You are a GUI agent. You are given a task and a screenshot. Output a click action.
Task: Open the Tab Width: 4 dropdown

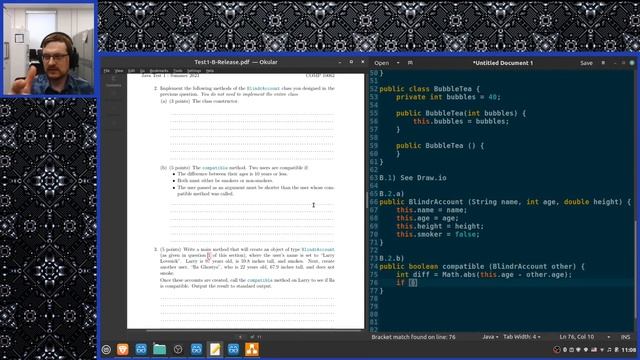(x=522, y=337)
